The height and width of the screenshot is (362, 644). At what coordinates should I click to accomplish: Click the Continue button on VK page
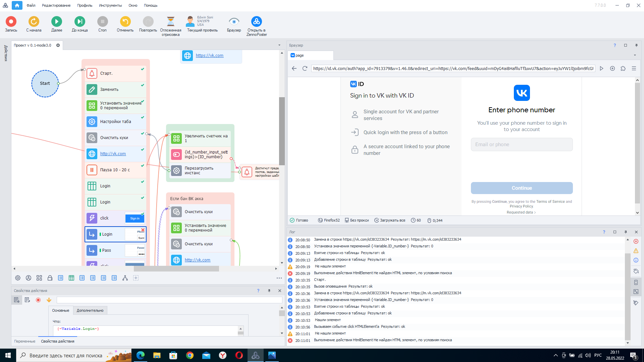[522, 188]
